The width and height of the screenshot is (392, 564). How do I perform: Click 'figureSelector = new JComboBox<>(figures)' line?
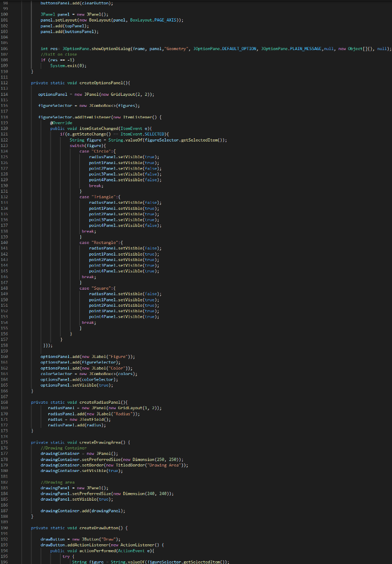(x=89, y=106)
